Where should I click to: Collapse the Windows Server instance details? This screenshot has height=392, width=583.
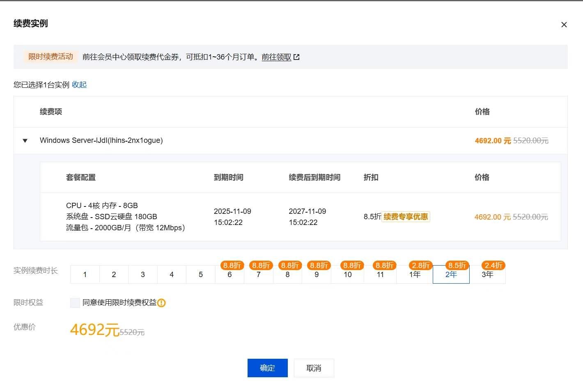pos(25,140)
